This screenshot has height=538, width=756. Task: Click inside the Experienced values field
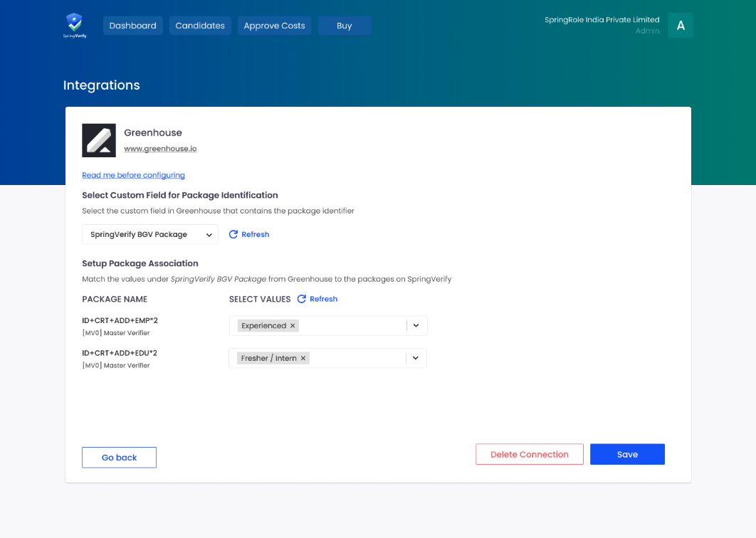click(x=328, y=325)
